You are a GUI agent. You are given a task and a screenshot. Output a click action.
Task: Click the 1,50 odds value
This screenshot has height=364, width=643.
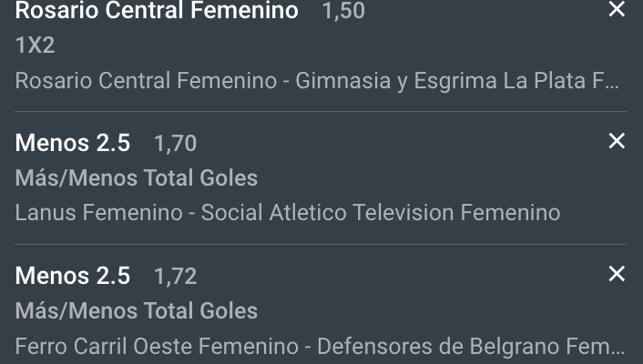pos(344,12)
